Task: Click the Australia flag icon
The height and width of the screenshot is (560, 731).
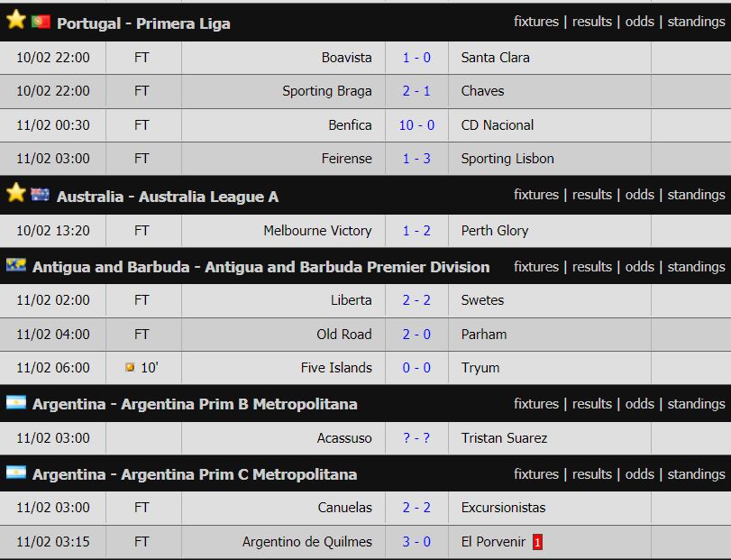Action: pos(40,195)
